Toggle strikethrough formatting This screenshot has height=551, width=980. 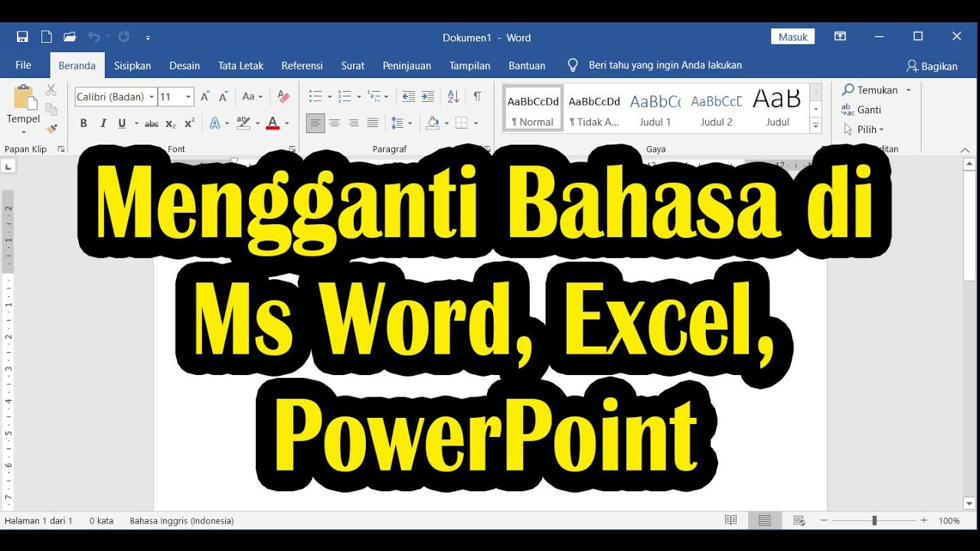(152, 123)
